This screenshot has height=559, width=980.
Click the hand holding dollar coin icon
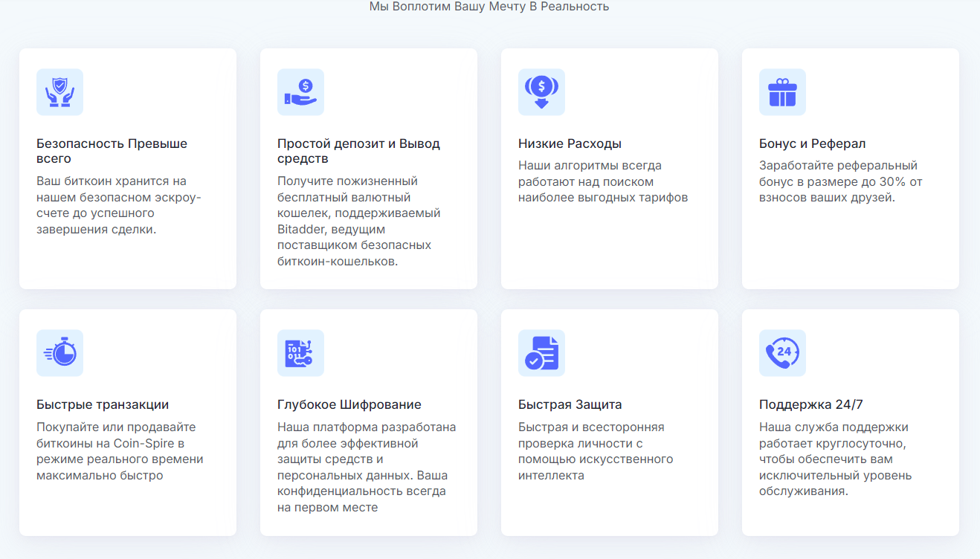pyautogui.click(x=300, y=92)
